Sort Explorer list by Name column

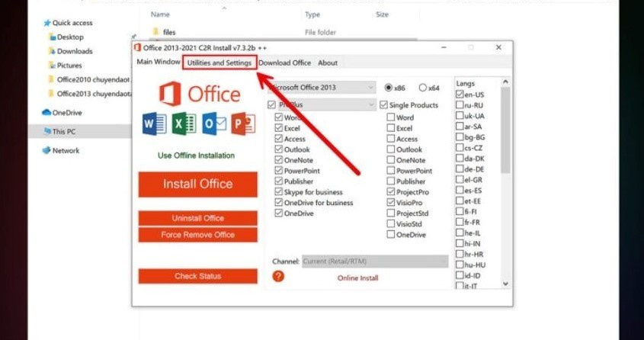point(160,14)
